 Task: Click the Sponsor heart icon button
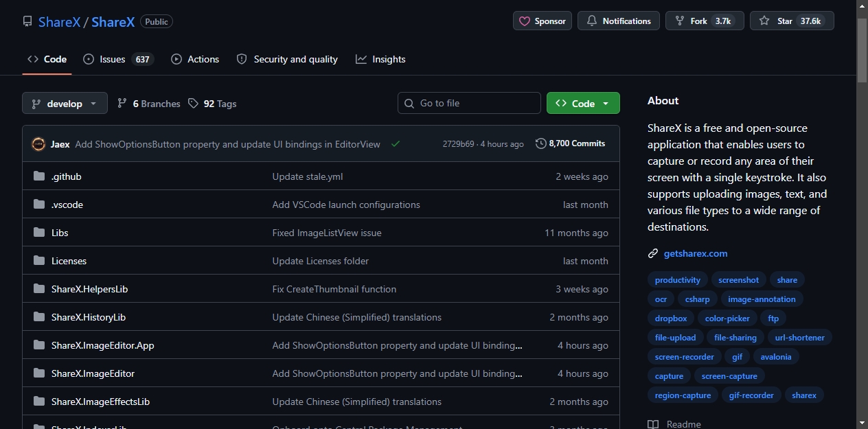click(542, 21)
